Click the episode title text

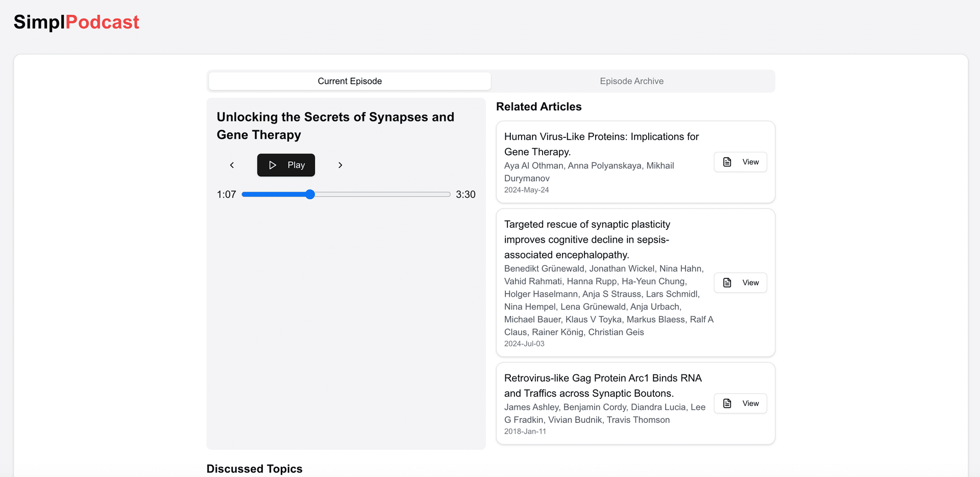coord(335,126)
